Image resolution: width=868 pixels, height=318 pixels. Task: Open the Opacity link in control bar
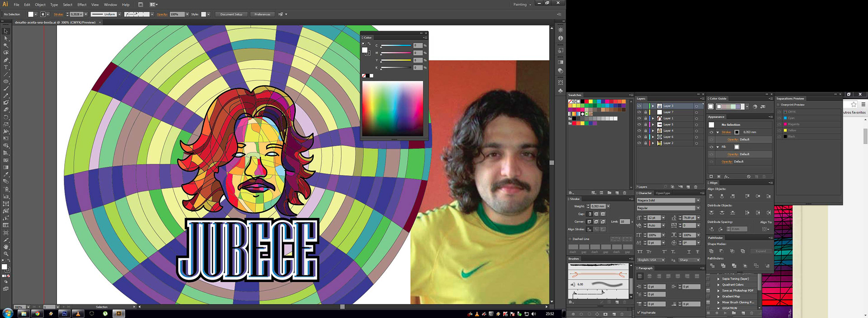pyautogui.click(x=162, y=14)
